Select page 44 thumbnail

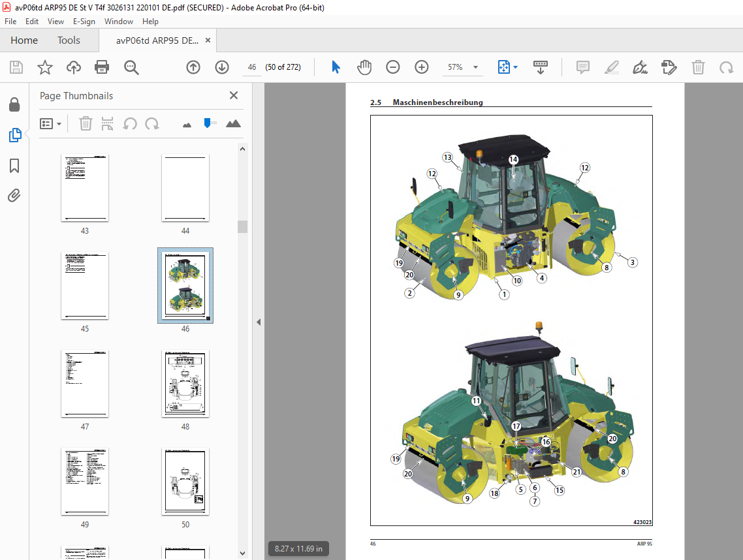coord(185,187)
